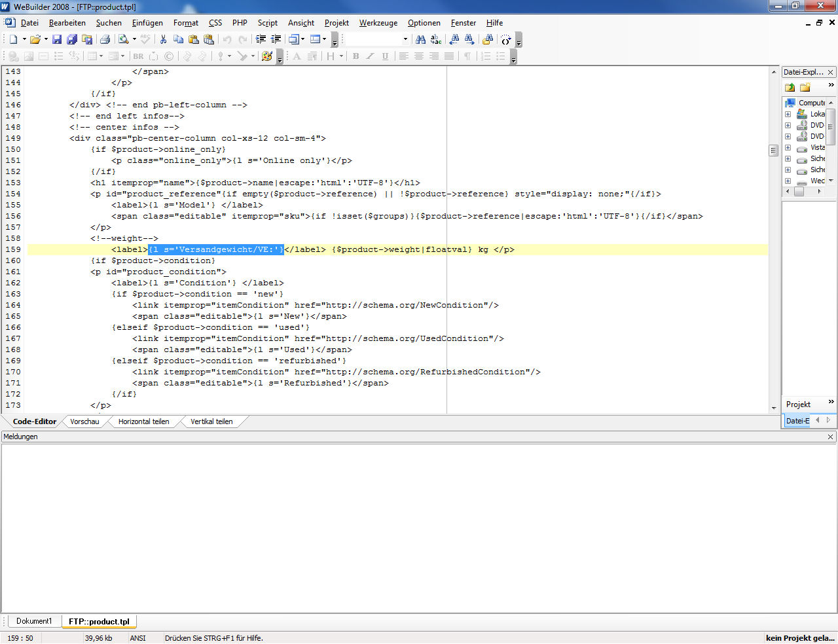Screen dimensions: 838x644
Task: Click the ANSI encoding status bar entry
Action: click(x=137, y=637)
